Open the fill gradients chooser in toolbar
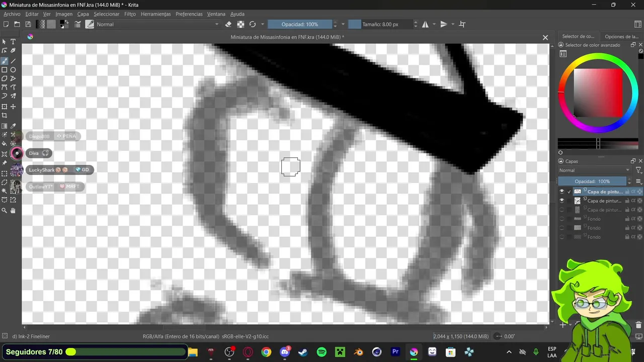 [x=40, y=24]
